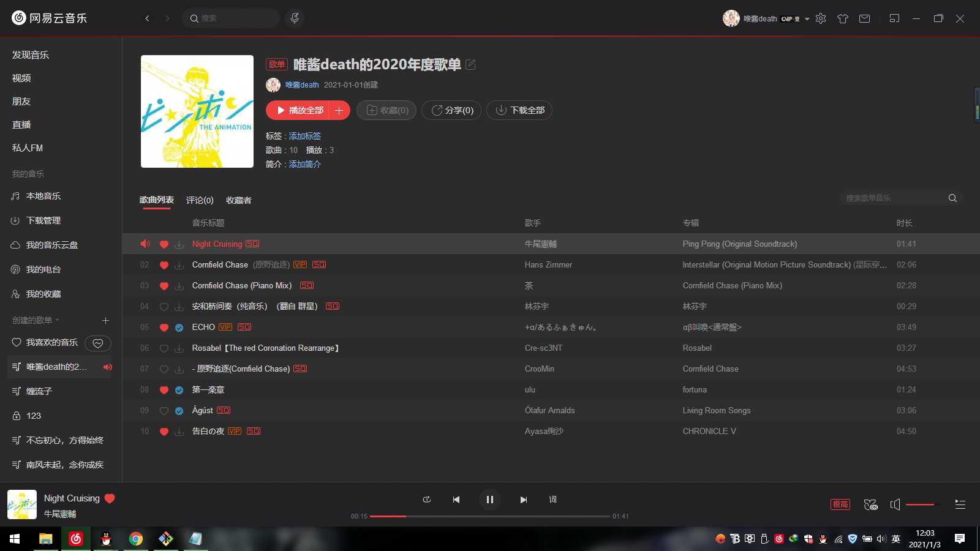Change playback loop mode icon
This screenshot has height=551, width=980.
tap(427, 500)
